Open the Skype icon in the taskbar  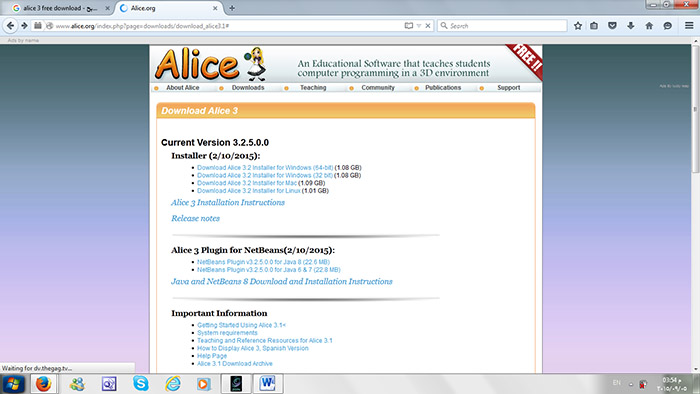(x=141, y=383)
